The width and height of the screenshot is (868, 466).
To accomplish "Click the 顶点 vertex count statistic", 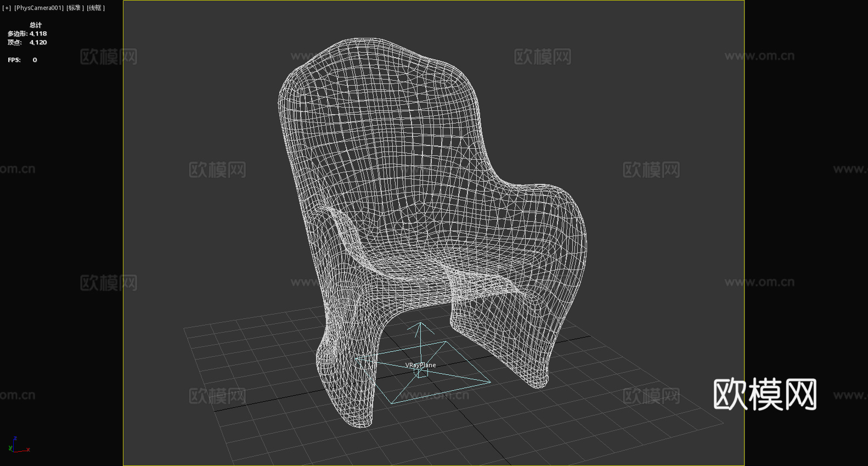I will [x=27, y=42].
